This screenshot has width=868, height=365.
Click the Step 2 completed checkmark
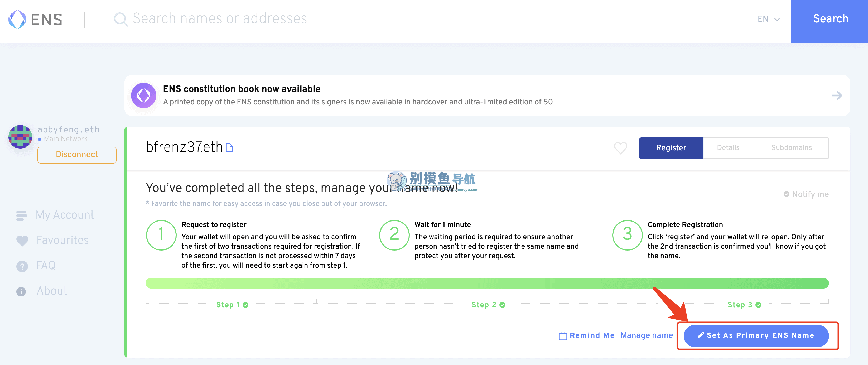tap(502, 305)
